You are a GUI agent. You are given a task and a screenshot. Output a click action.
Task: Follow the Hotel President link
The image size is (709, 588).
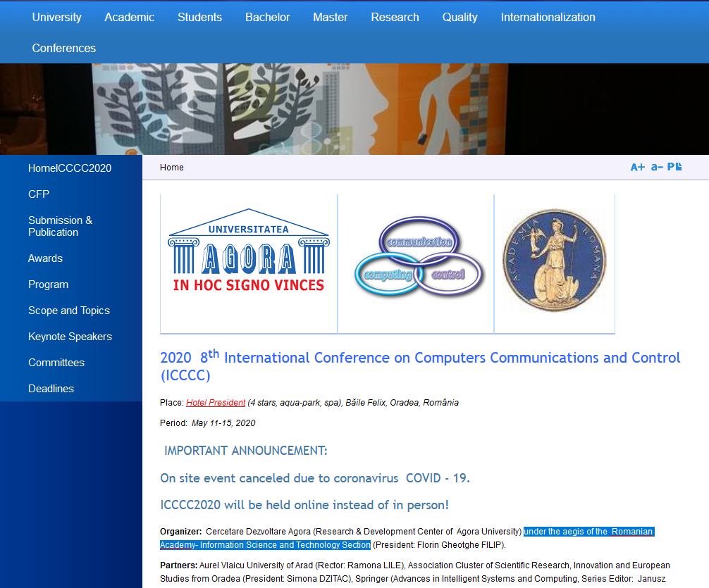point(216,403)
